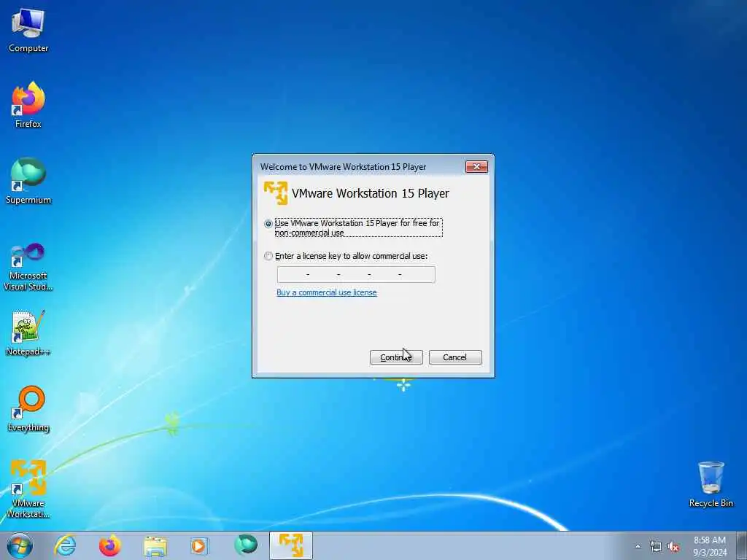Image resolution: width=747 pixels, height=560 pixels.
Task: Click the Show Desktop strip at the taskbar edge
Action: point(742,545)
